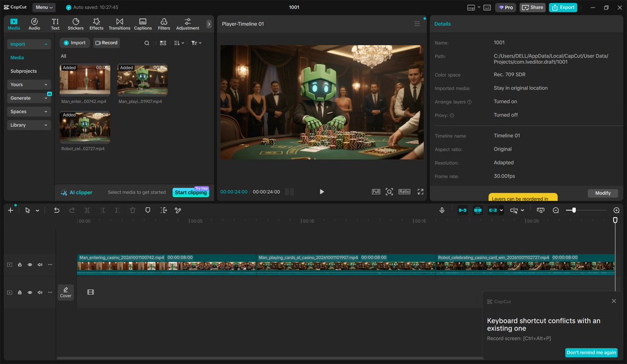Screen dimensions: 627x364
Task: Click the Export button
Action: [x=563, y=7]
